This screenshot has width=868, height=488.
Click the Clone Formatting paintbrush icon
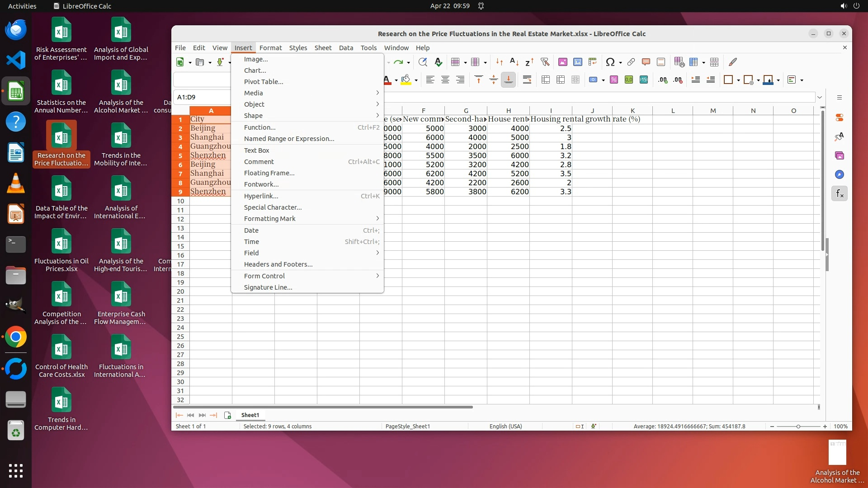[733, 62]
